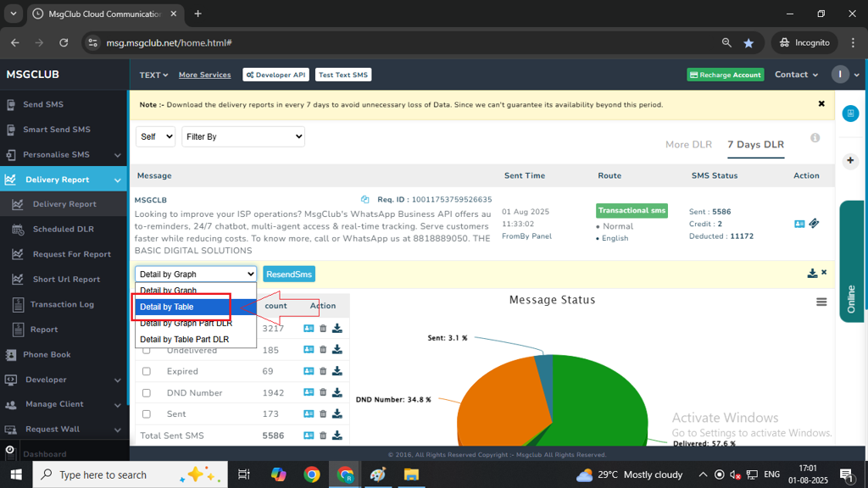
Task: Open the Online chat side tab
Action: pos(853,261)
